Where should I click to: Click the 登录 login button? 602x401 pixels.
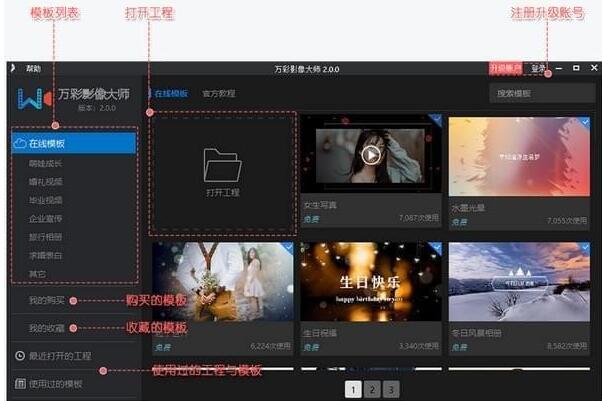coord(538,69)
